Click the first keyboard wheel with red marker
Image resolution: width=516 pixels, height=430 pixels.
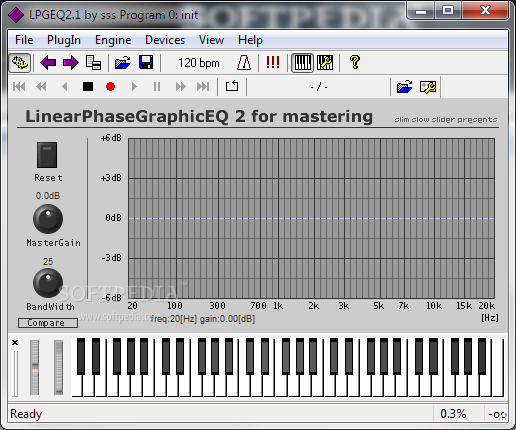[35, 367]
